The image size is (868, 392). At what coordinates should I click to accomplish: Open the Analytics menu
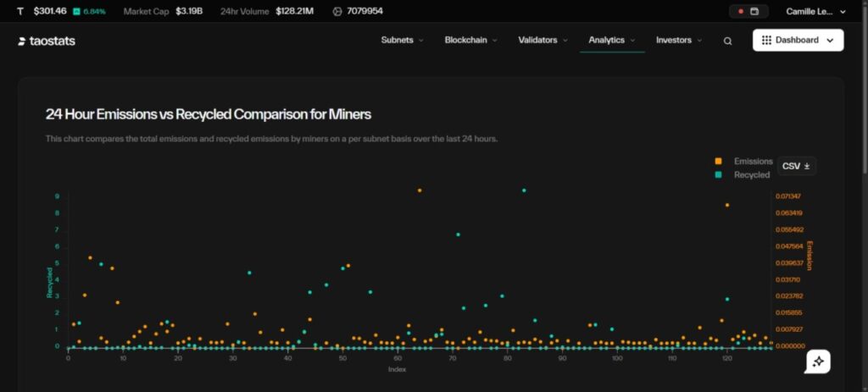[x=611, y=40]
